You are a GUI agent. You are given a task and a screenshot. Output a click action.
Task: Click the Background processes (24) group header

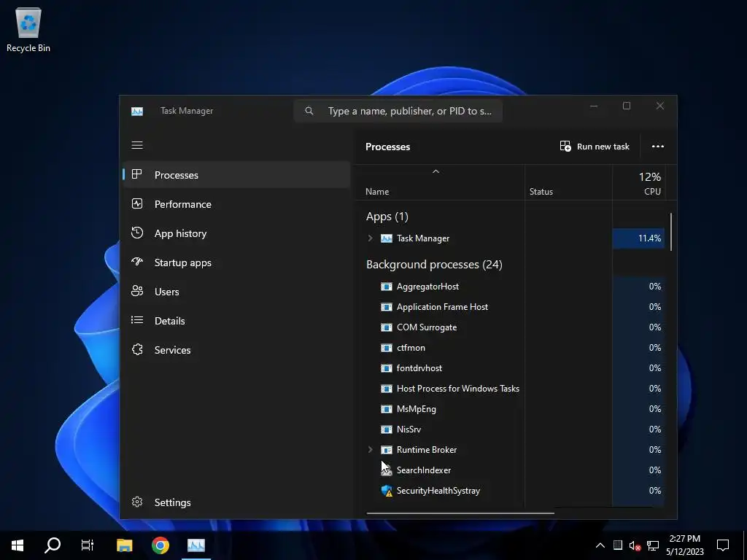coord(434,264)
